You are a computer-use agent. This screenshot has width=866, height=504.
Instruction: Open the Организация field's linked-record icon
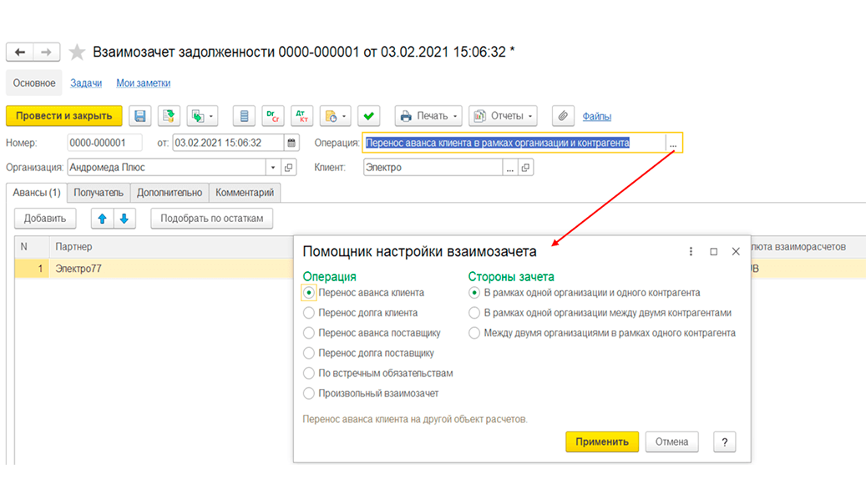coord(288,167)
